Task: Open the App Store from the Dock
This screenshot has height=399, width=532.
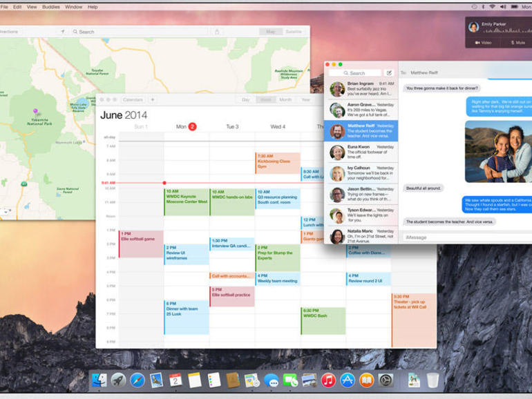Action: pos(348,380)
